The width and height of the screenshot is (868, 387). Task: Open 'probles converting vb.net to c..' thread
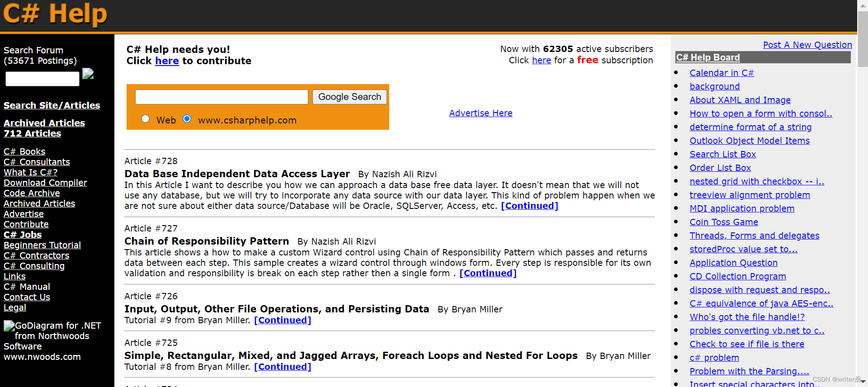tap(757, 330)
